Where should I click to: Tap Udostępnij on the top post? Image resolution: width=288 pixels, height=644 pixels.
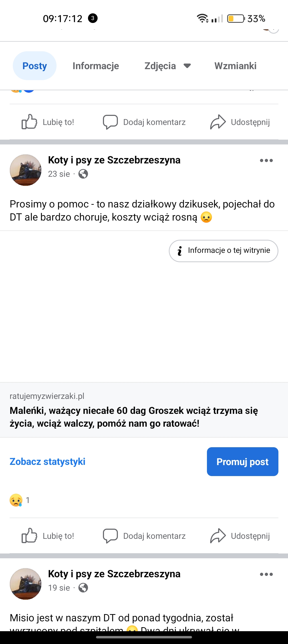pos(240,122)
